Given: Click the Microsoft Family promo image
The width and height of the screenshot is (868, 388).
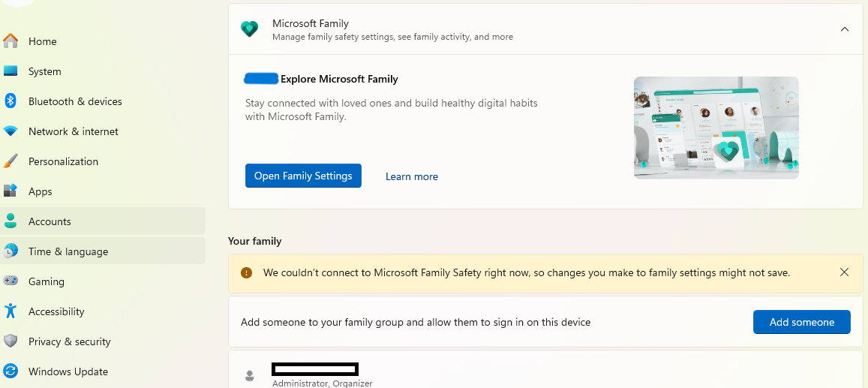Looking at the screenshot, I should tap(716, 128).
